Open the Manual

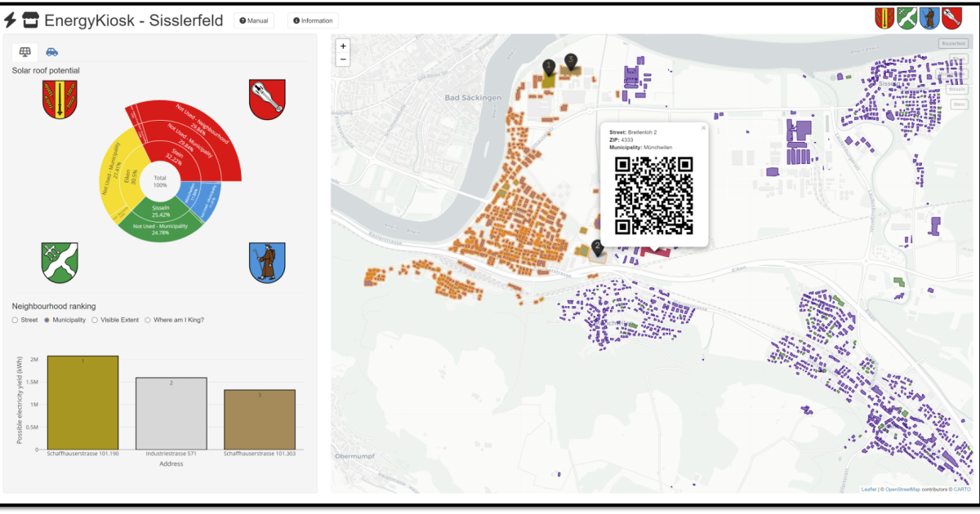click(254, 20)
